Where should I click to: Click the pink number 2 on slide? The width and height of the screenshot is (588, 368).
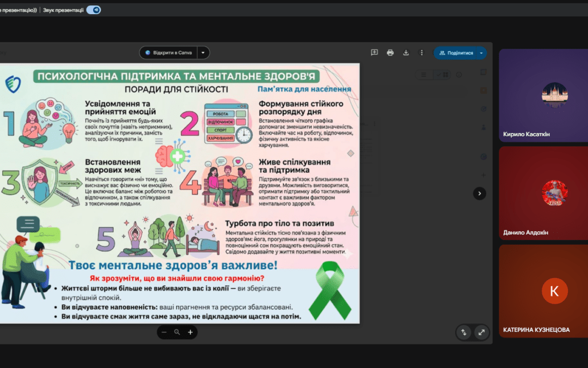[189, 123]
